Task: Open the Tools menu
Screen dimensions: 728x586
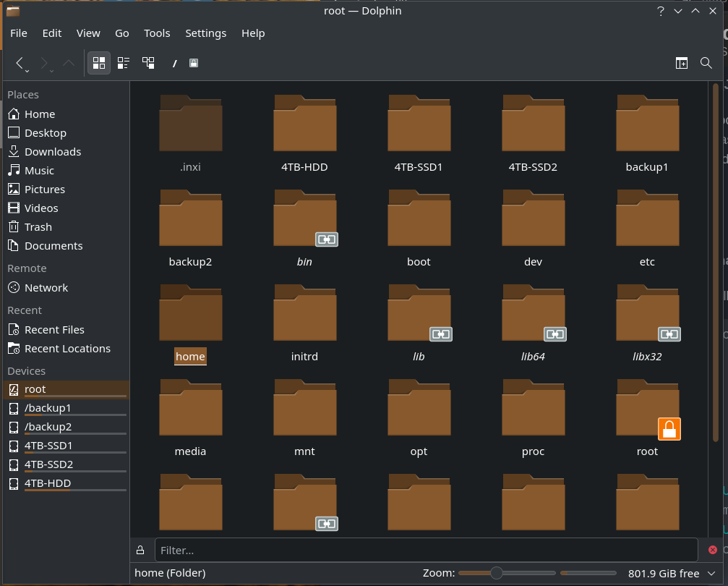Action: coord(157,33)
